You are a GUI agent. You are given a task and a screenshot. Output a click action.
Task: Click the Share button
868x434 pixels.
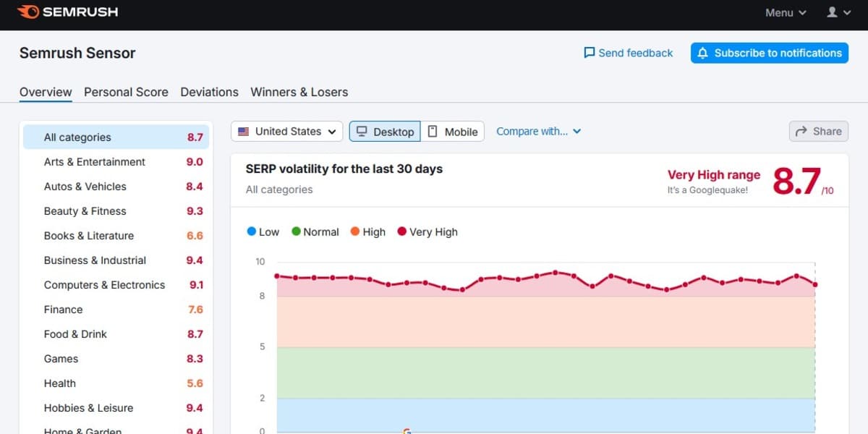tap(818, 131)
